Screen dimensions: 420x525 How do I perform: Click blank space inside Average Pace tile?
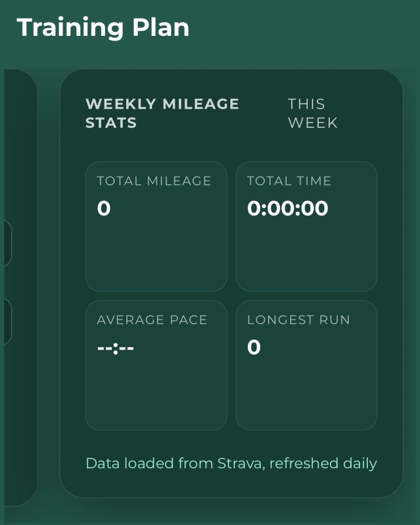click(156, 395)
